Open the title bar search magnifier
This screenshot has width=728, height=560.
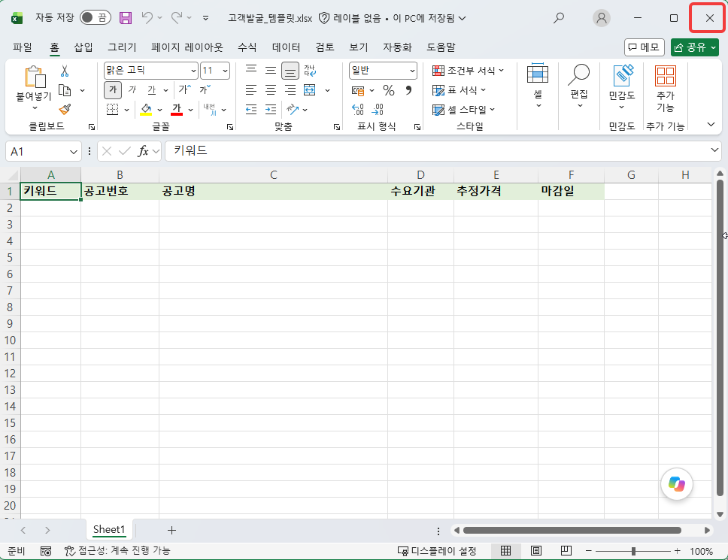click(x=559, y=18)
